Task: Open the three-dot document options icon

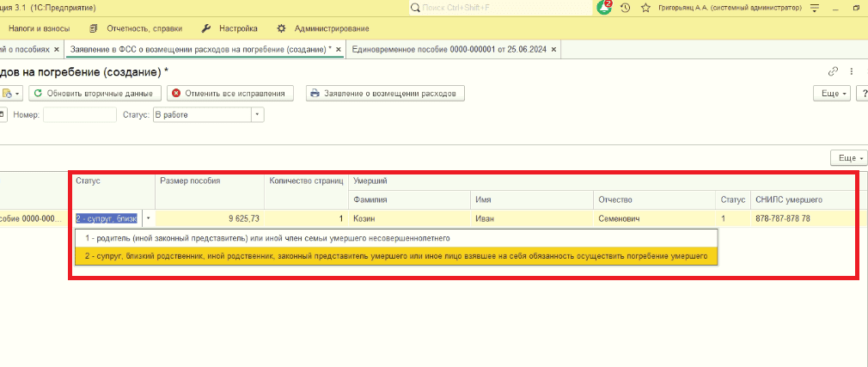Action: [851, 71]
